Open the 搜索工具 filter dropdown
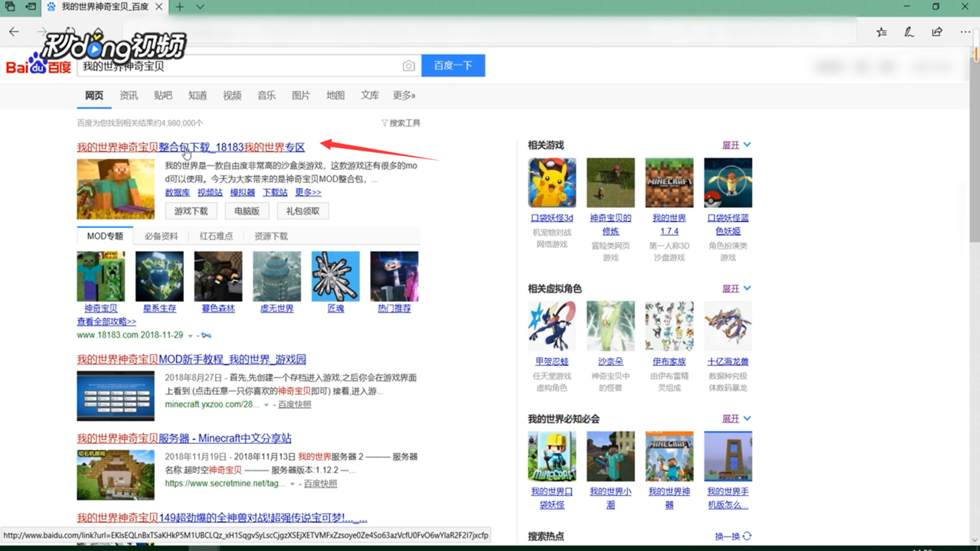The width and height of the screenshot is (980, 551). [x=401, y=122]
